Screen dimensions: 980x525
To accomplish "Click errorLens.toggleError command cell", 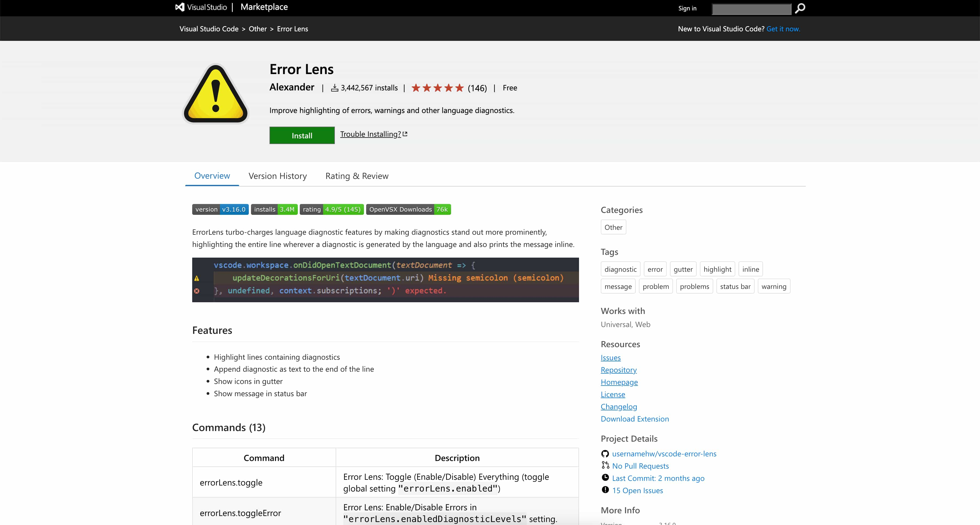I will 264,511.
